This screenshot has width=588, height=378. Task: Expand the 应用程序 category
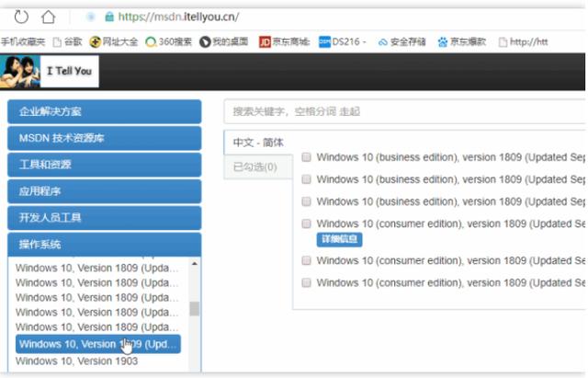pos(104,191)
